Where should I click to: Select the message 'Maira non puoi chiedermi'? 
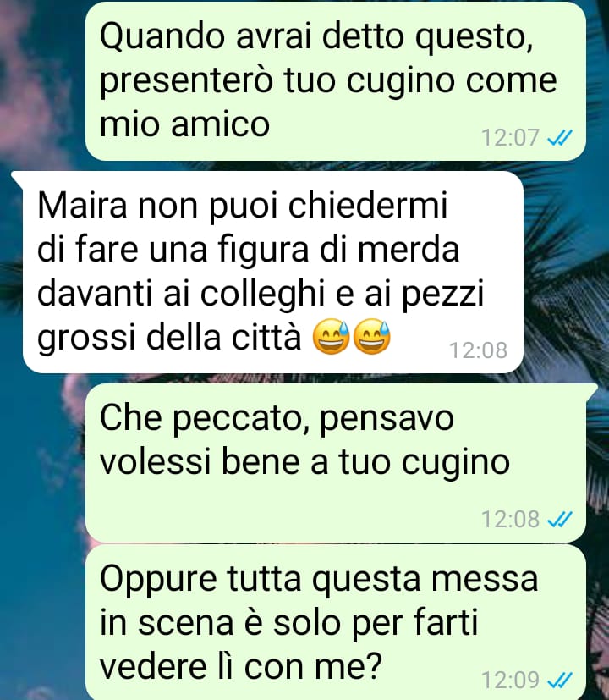coord(272,273)
